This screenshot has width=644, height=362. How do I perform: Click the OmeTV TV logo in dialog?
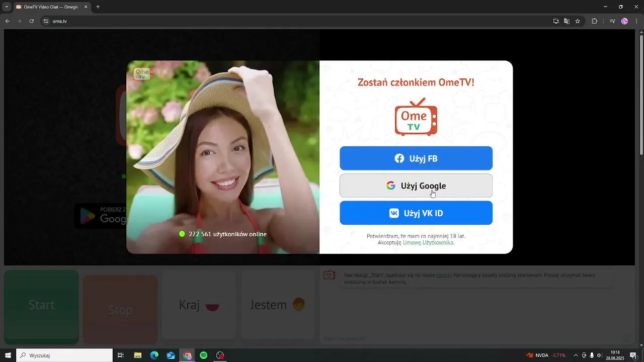pos(416,117)
